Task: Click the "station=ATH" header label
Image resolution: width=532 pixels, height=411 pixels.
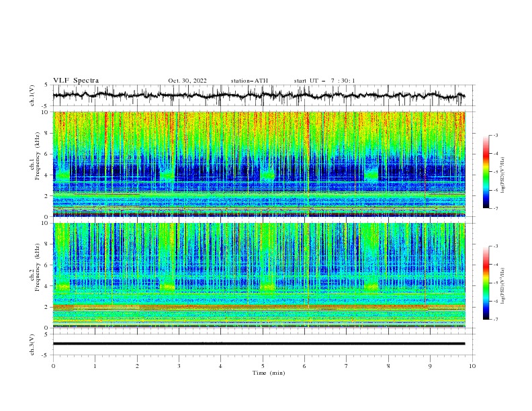Action: pyautogui.click(x=249, y=81)
